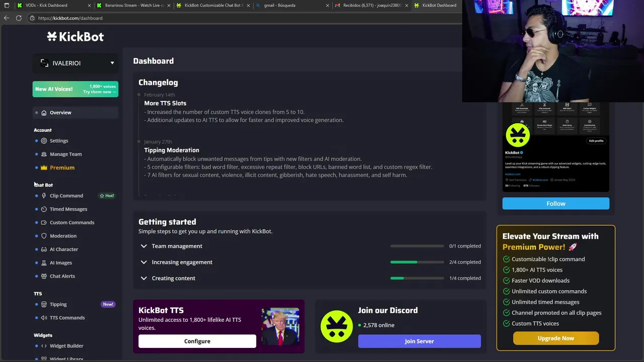Click the Tipping icon in sidebar

[44, 304]
